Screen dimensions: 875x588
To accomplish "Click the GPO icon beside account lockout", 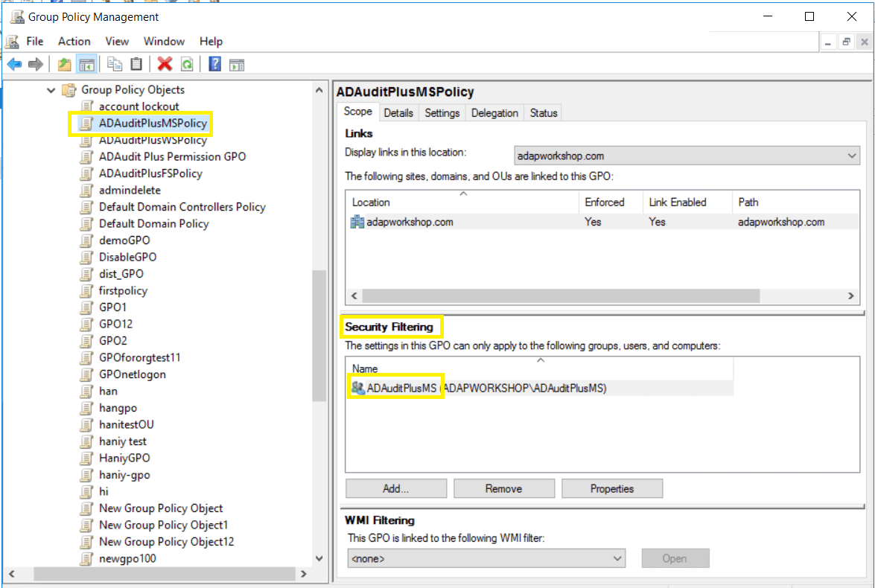I will 86,106.
